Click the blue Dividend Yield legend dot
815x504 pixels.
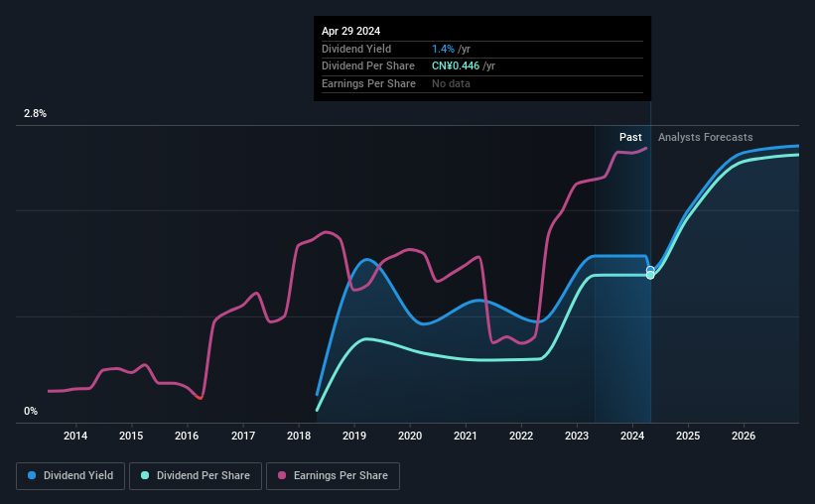[x=32, y=475]
